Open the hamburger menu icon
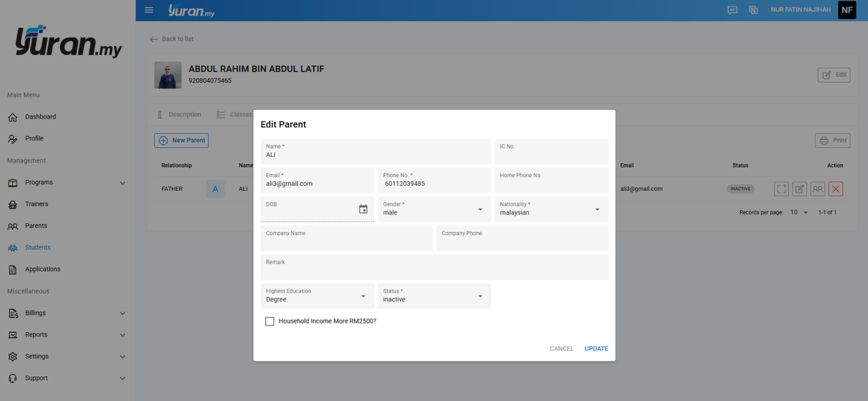 click(149, 10)
